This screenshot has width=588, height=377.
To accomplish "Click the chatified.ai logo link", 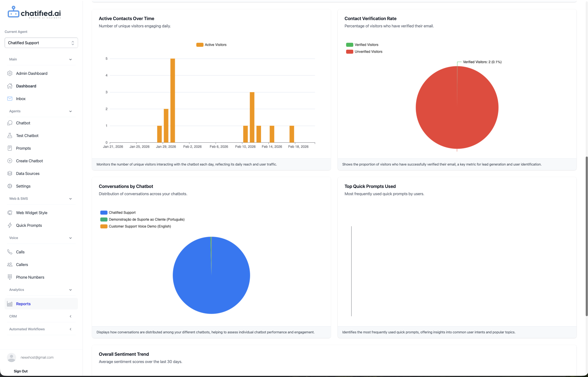I will click(x=34, y=12).
